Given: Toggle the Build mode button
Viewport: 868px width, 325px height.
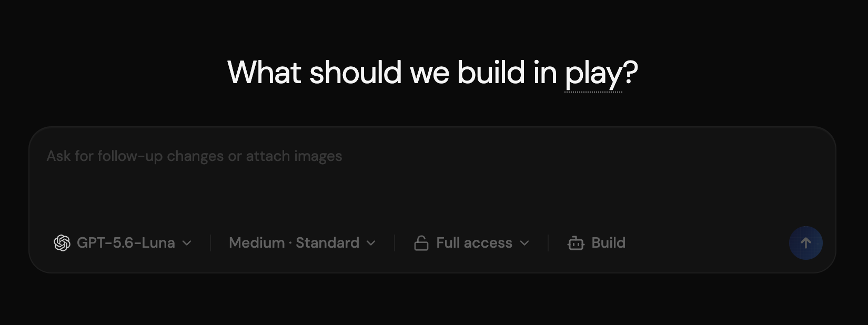Looking at the screenshot, I should click(x=597, y=243).
